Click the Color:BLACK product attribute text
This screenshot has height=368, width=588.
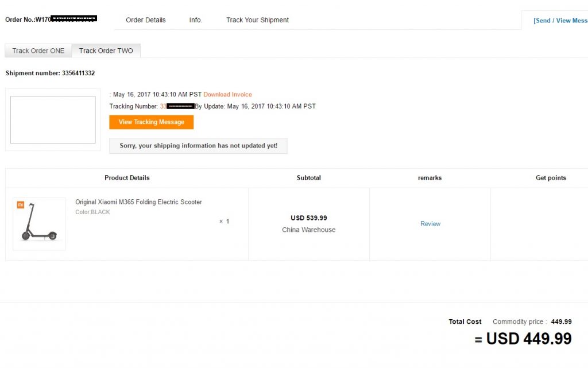point(92,212)
